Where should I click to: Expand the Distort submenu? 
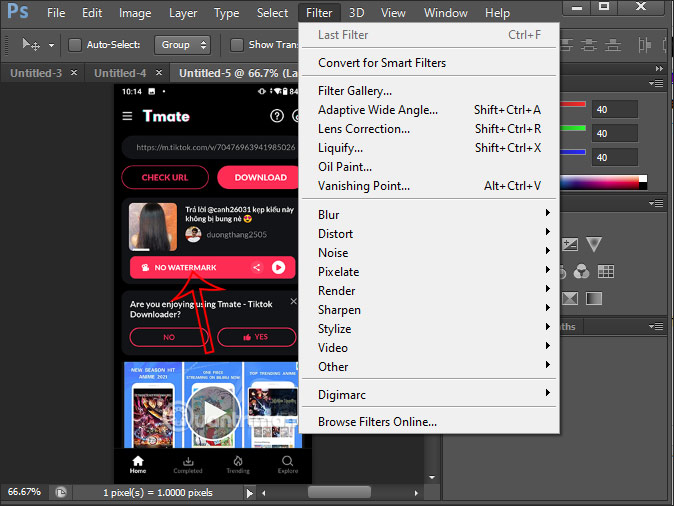(429, 233)
